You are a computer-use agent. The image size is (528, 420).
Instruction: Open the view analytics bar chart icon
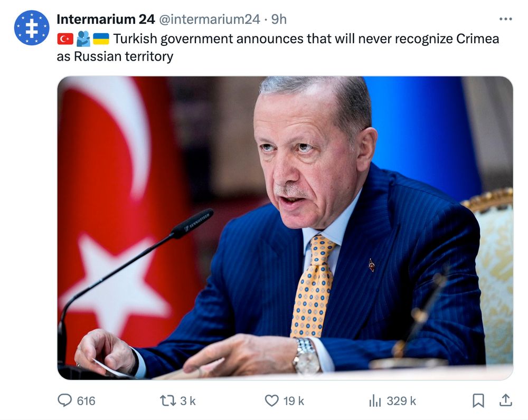pos(375,400)
